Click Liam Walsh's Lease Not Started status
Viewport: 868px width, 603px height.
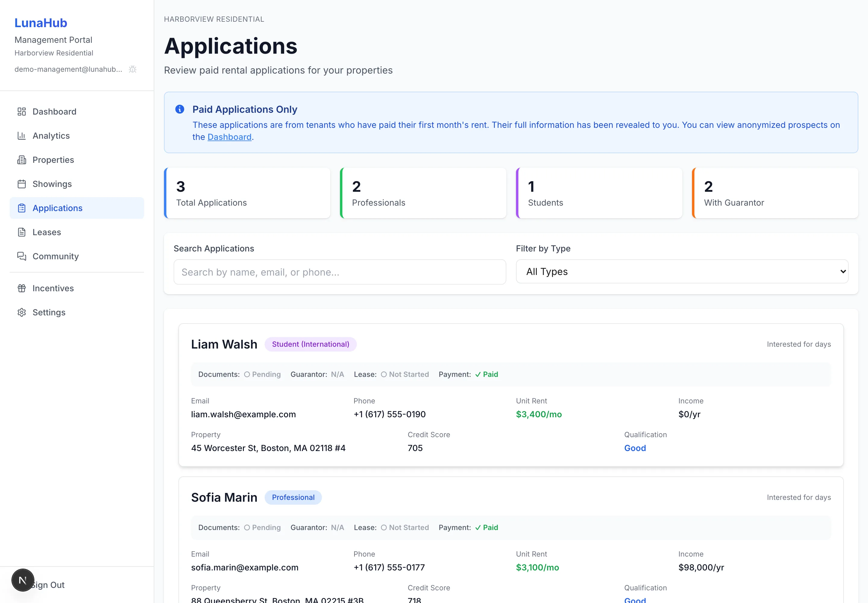(x=404, y=374)
